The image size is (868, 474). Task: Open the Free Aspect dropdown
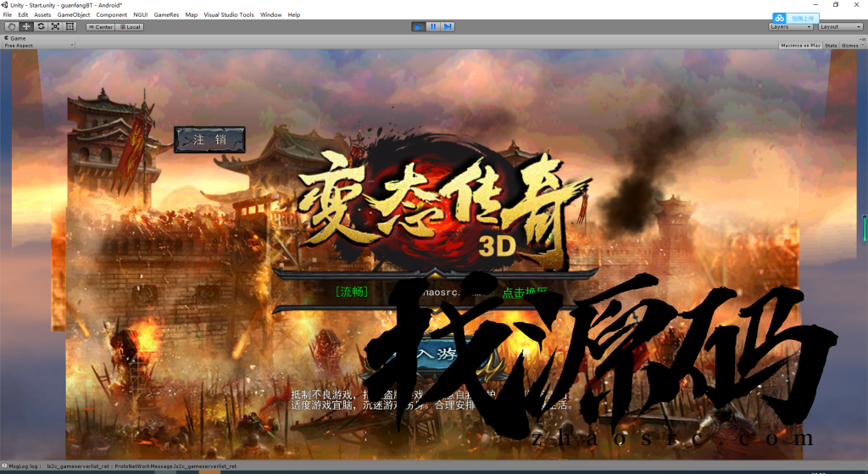point(38,46)
